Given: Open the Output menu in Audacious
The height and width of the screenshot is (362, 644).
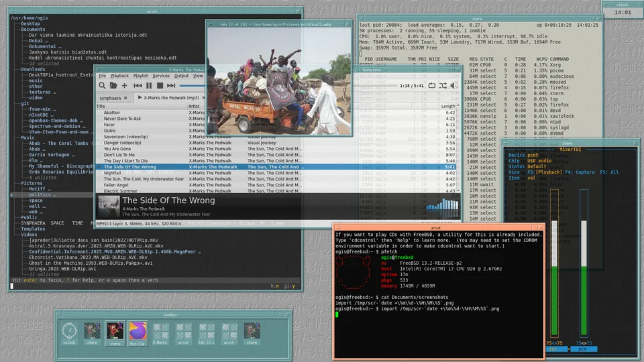Looking at the screenshot, I should click(181, 76).
